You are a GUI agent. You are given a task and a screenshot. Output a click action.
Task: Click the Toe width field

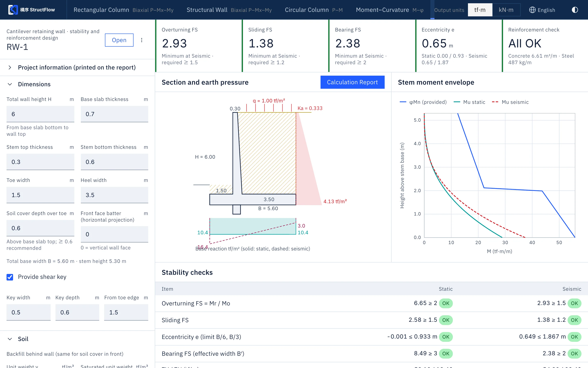40,195
